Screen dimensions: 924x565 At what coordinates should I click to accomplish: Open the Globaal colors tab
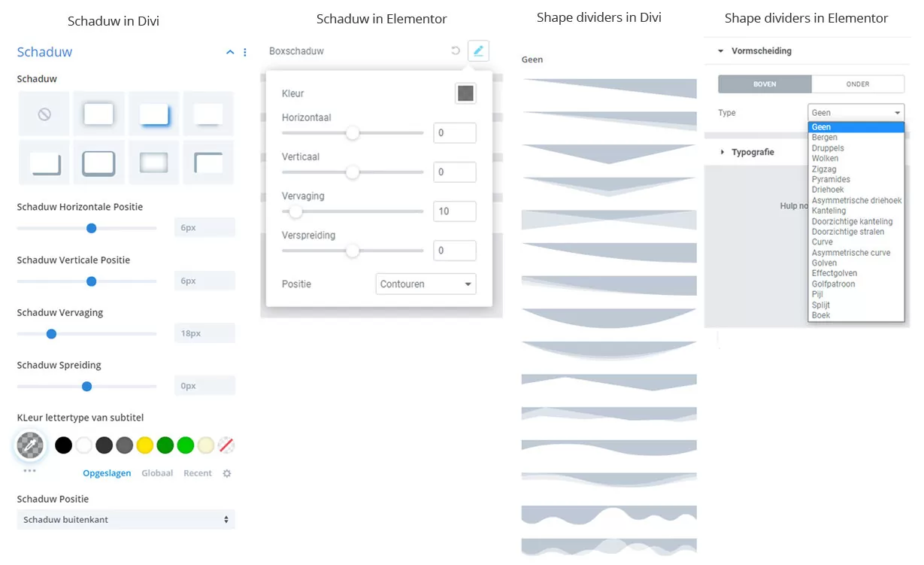point(157,473)
